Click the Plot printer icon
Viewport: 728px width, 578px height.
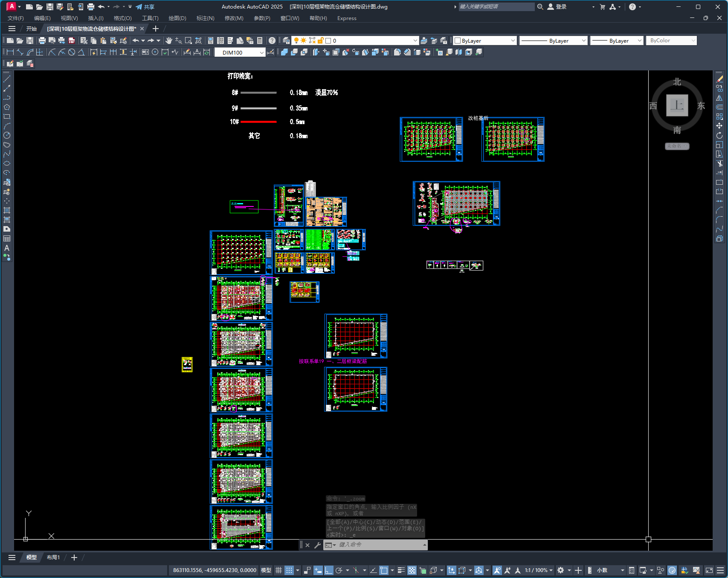click(x=42, y=41)
